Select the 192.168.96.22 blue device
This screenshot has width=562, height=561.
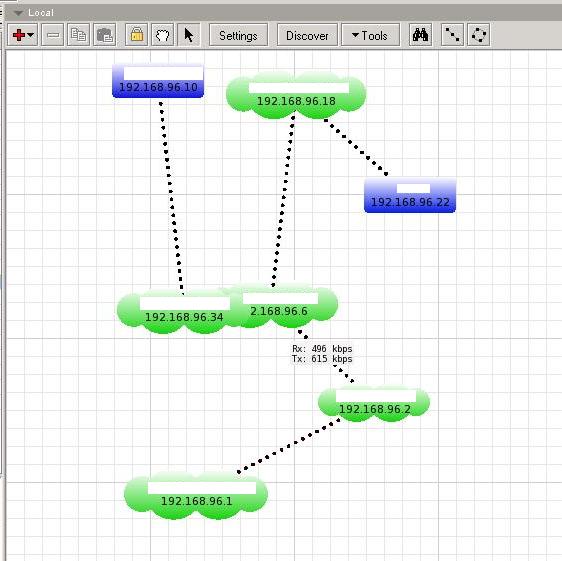click(x=410, y=196)
